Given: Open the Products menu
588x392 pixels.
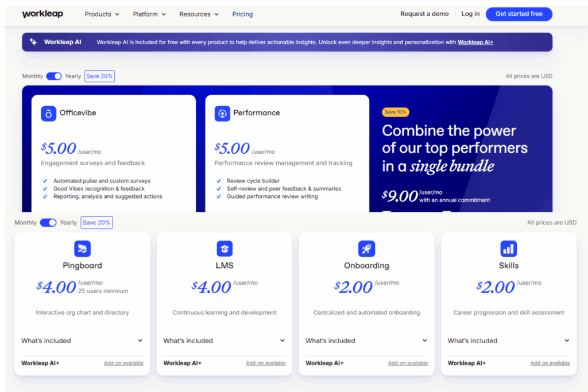Looking at the screenshot, I should tap(102, 14).
